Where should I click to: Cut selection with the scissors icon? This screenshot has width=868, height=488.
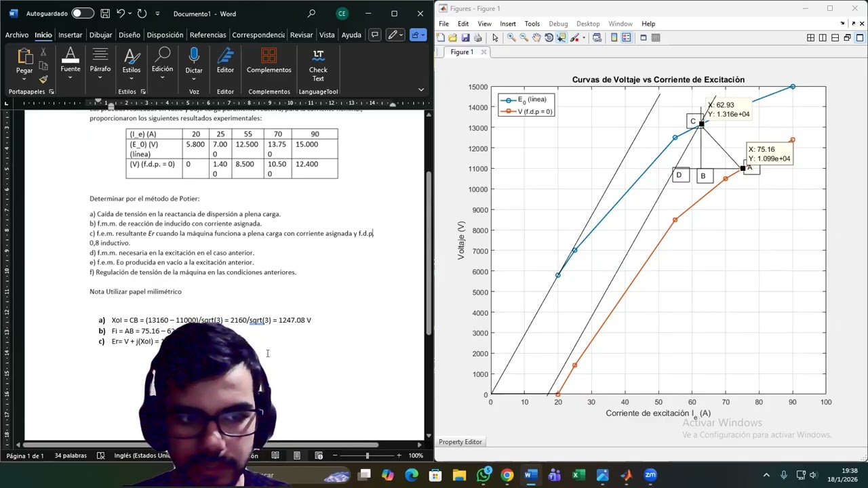(x=43, y=52)
